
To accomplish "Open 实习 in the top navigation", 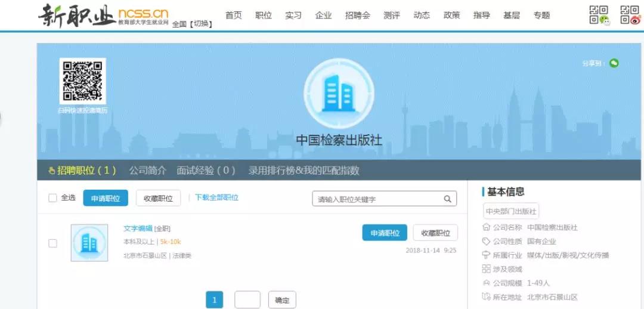I will point(293,16).
